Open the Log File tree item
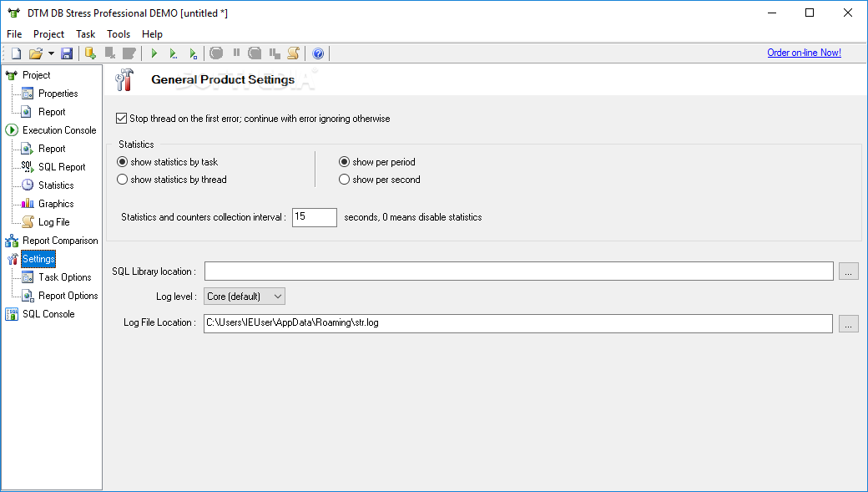Screen dimensions: 868x492 (x=54, y=221)
